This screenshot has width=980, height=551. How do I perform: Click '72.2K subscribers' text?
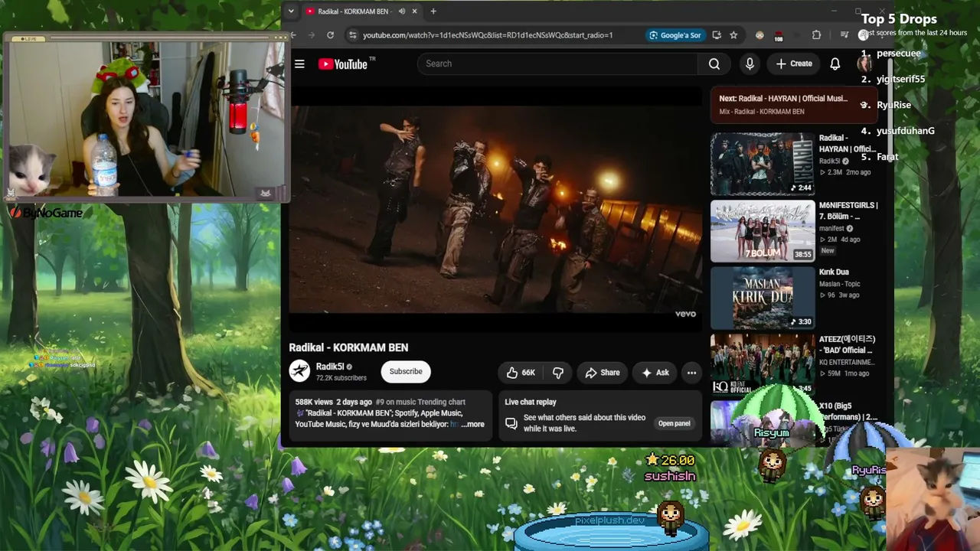tap(341, 378)
